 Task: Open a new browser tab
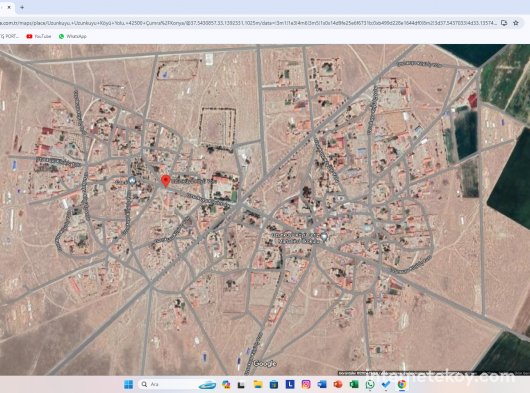point(22,7)
